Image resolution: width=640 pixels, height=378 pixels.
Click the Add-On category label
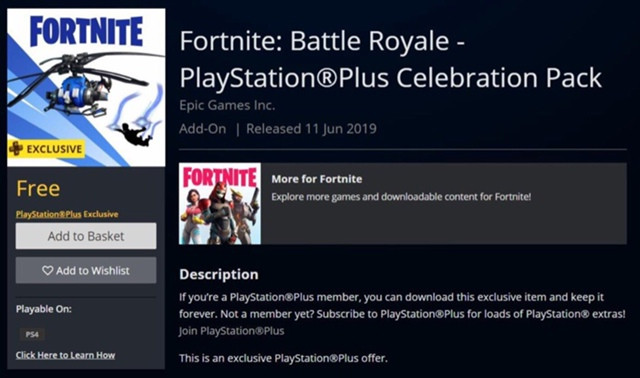(x=202, y=129)
